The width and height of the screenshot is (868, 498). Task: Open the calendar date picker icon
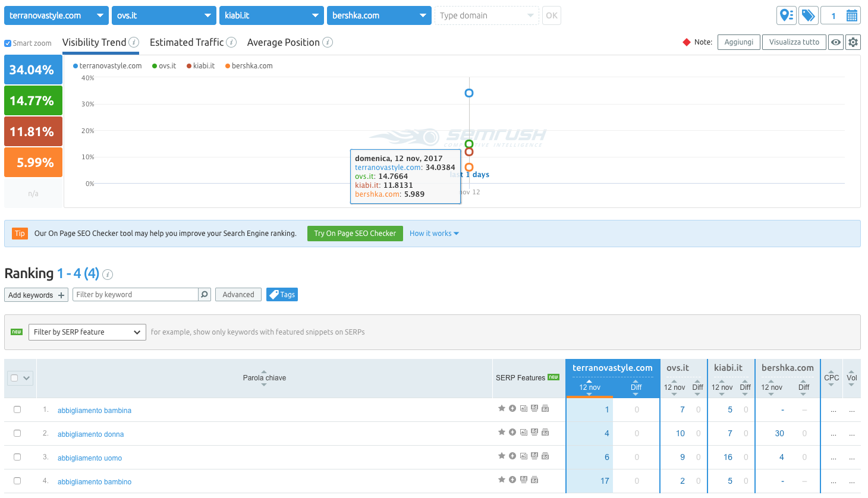[851, 16]
